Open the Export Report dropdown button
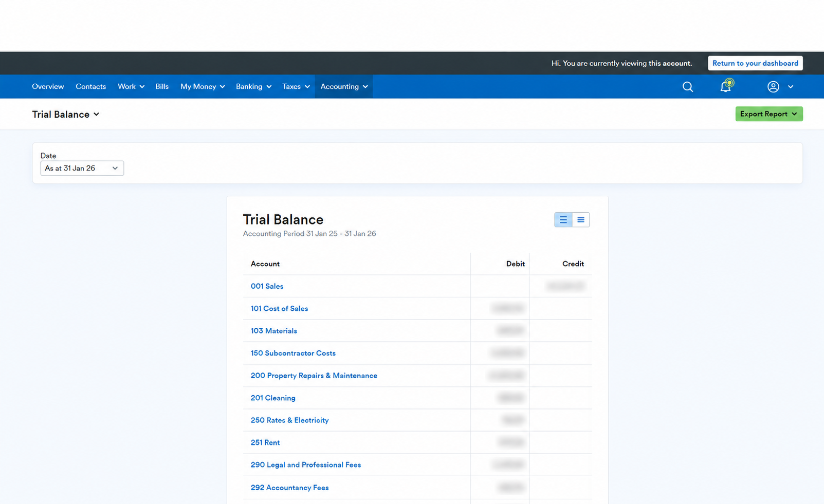824x504 pixels. coord(768,114)
